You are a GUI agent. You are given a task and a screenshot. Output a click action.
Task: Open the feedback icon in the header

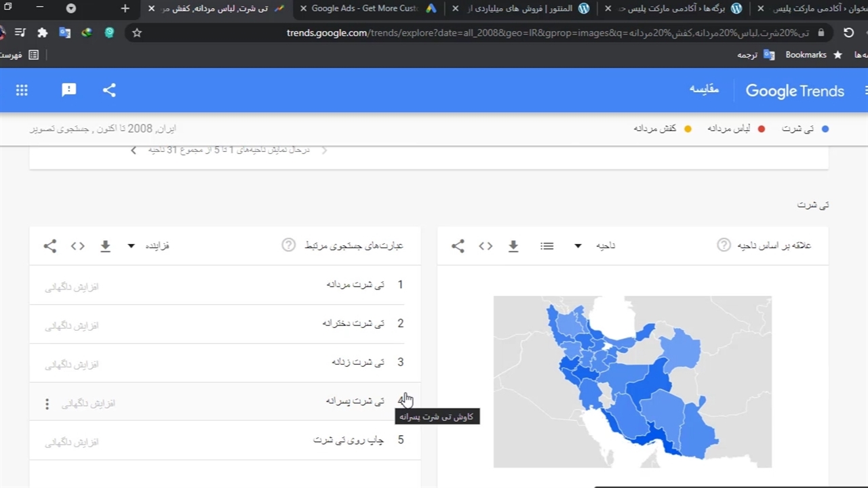pyautogui.click(x=68, y=90)
